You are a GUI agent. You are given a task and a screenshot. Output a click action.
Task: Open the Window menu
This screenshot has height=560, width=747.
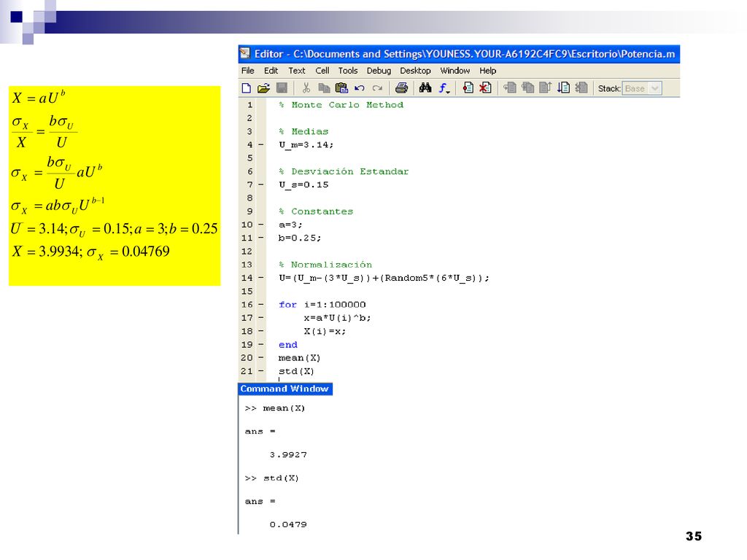(455, 71)
